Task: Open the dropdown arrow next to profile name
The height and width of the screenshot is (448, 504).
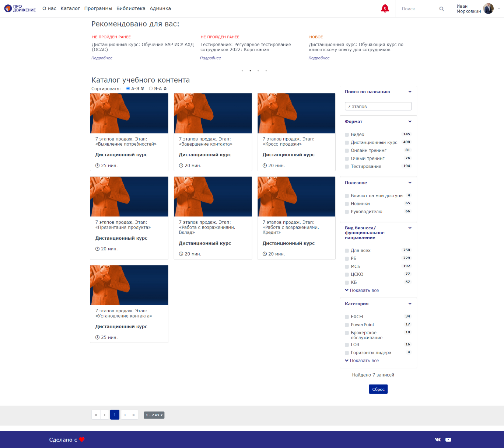Action: tap(498, 8)
